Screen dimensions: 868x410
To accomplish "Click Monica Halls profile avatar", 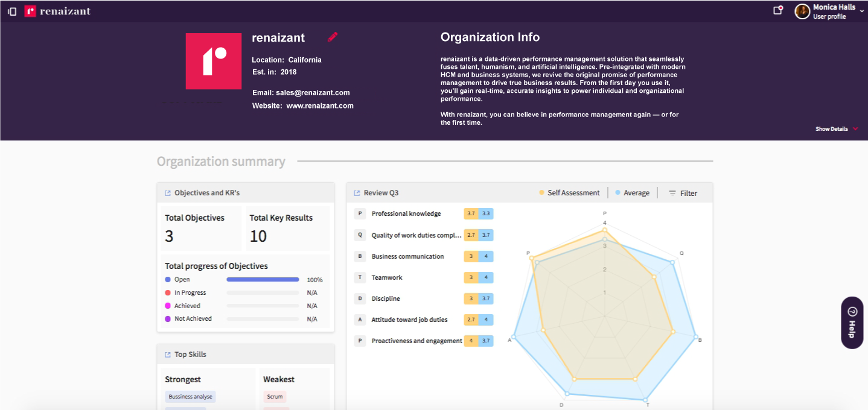I will (x=802, y=11).
